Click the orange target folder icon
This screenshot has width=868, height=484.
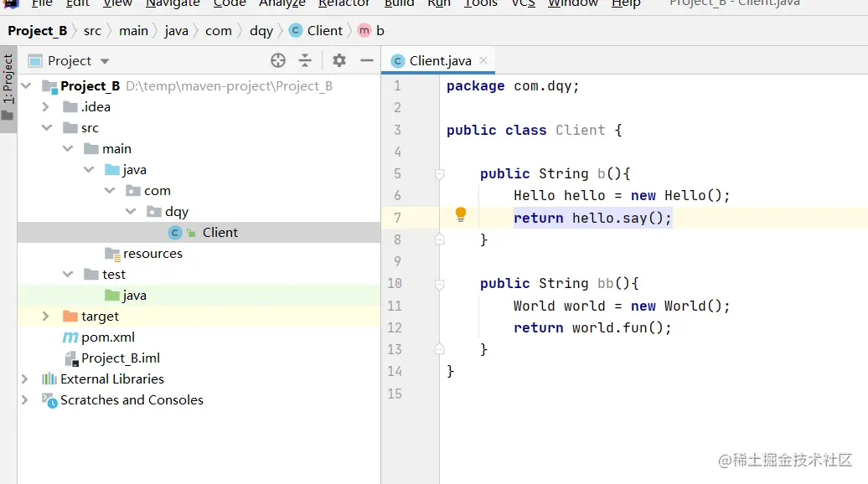70,316
